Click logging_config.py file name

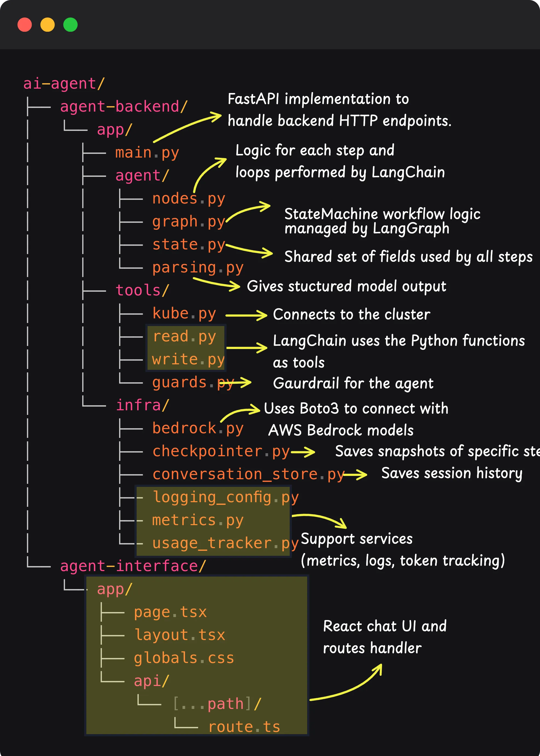tap(225, 497)
